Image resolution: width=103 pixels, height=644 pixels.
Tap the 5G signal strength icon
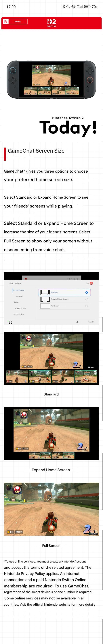tap(80, 7)
